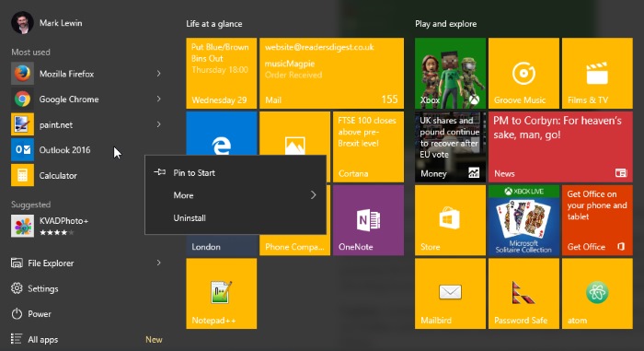This screenshot has width=644, height=351.
Task: Expand paint.net jump list arrow
Action: pos(158,124)
